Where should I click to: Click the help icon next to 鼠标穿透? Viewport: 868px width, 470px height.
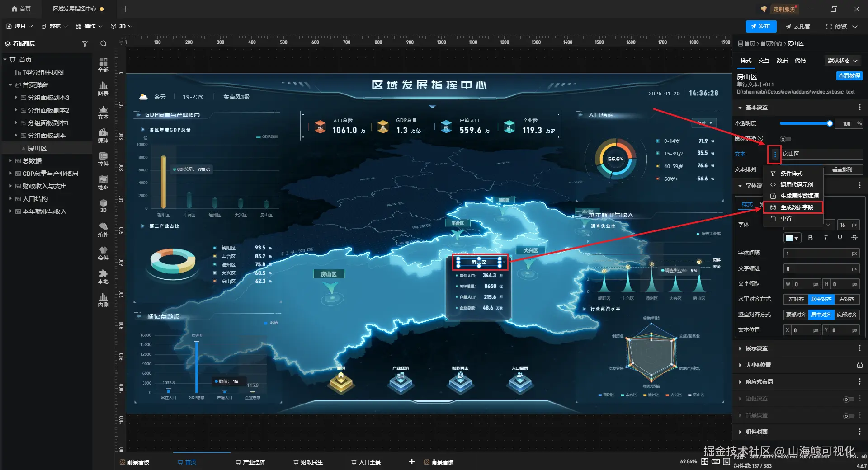[760, 139]
